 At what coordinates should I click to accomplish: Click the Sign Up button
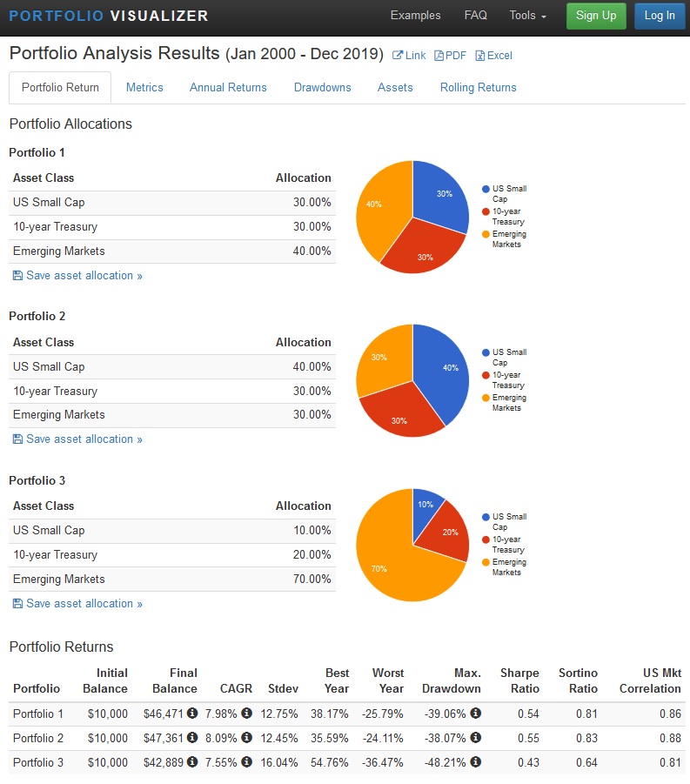[596, 16]
